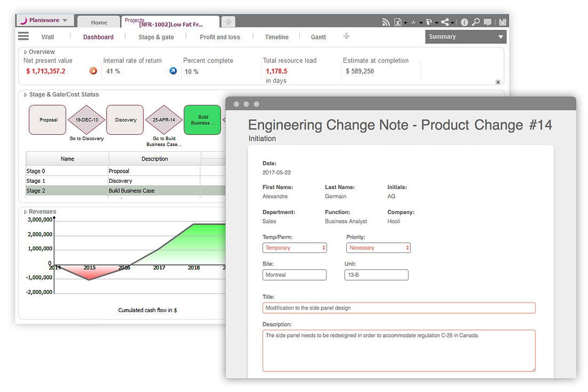Change the Priority dropdown from Necessary
The image size is (588, 392).
click(378, 248)
